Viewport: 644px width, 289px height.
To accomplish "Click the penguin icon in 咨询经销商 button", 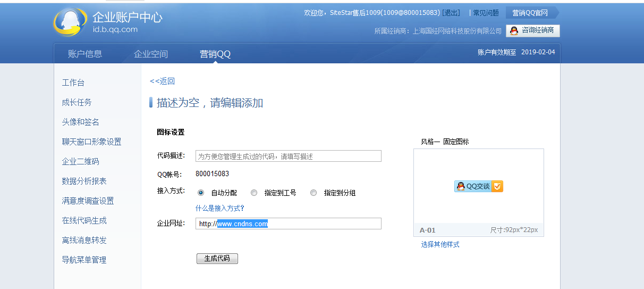I will point(514,31).
